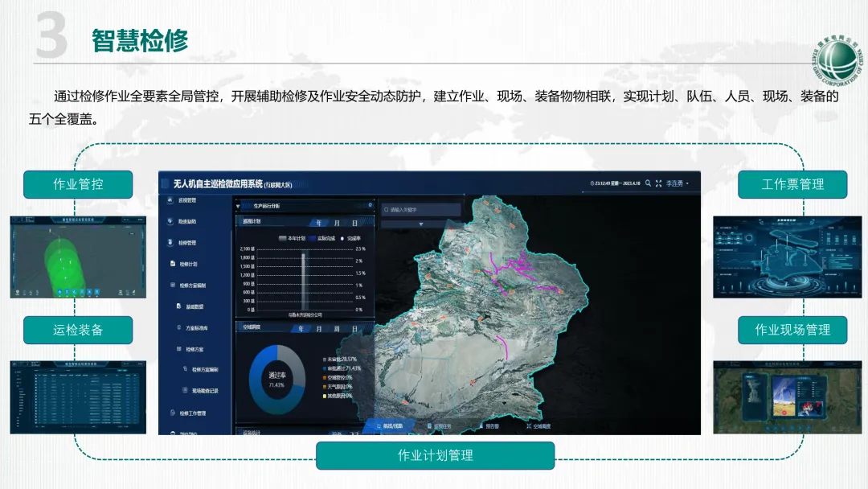This screenshot has width=868, height=489.
Task: Click the 检修工作管理 sidebar icon
Action: pos(174,413)
